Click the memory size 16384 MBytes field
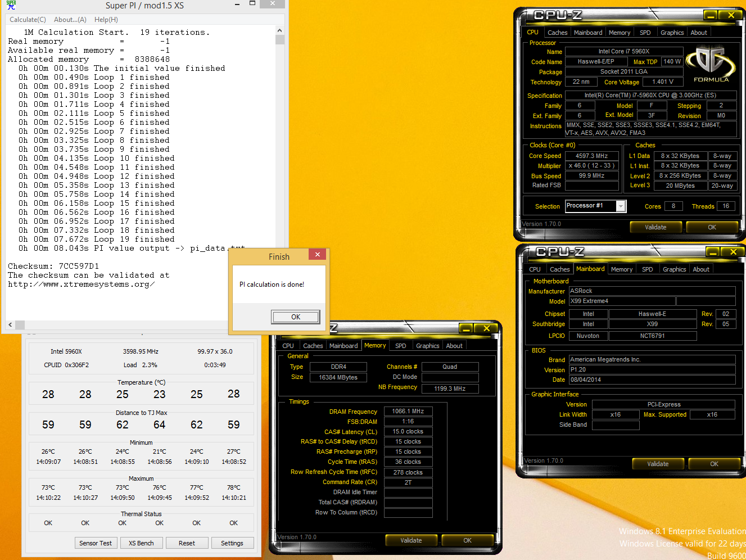This screenshot has width=746, height=560. tap(338, 377)
